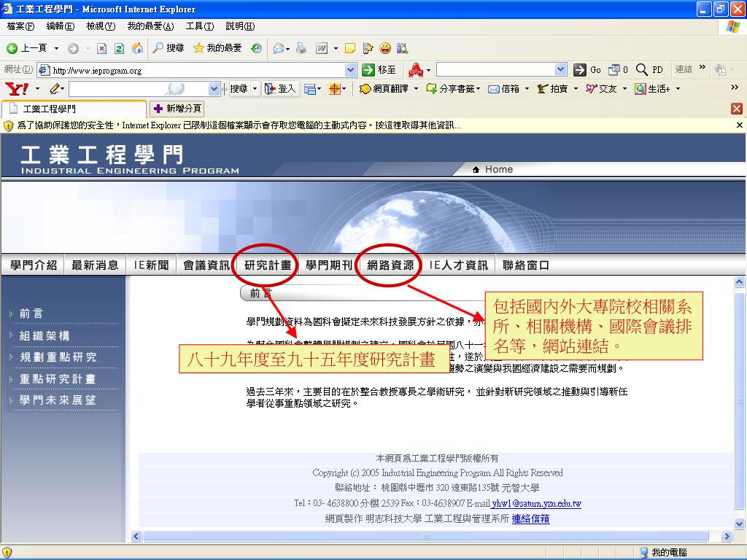Click the yhw1@saturn.yzu.edu.tw email link

click(x=536, y=504)
